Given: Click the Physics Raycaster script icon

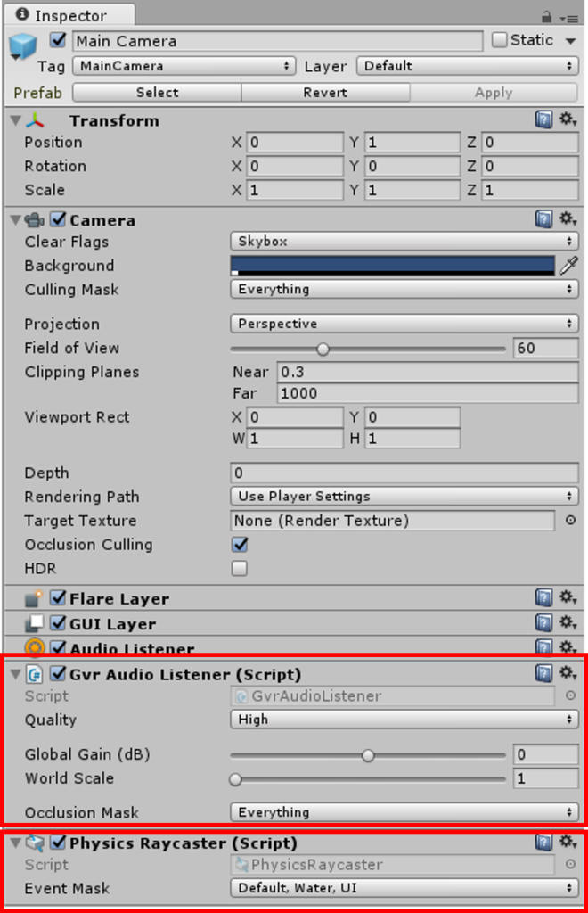Looking at the screenshot, I should (35, 843).
